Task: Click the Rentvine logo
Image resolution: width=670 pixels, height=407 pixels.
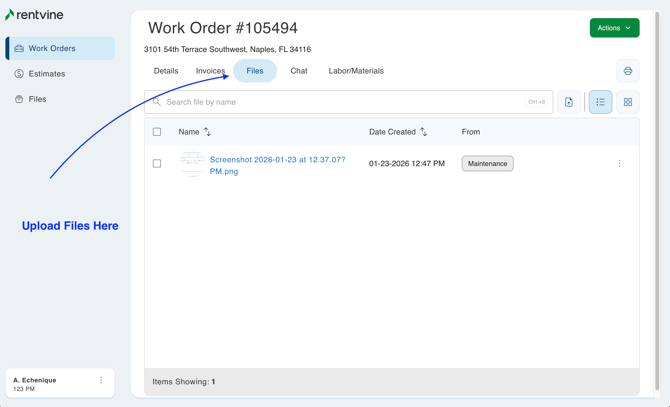Action: (34, 15)
